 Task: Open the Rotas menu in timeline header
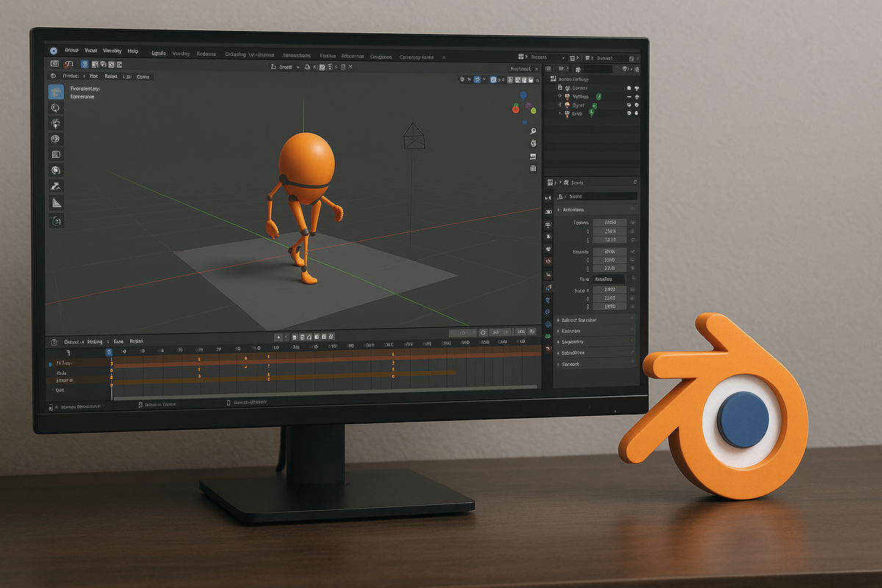pos(137,342)
